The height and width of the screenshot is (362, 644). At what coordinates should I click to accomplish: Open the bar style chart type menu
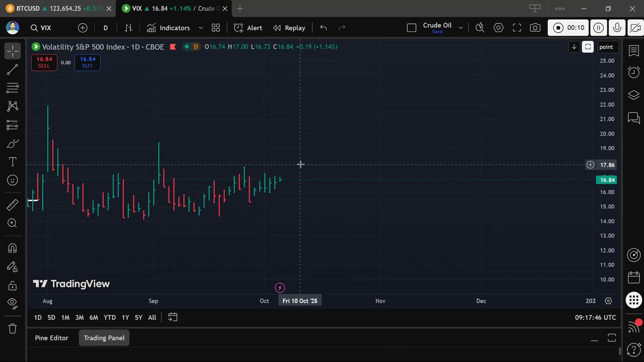click(128, 28)
